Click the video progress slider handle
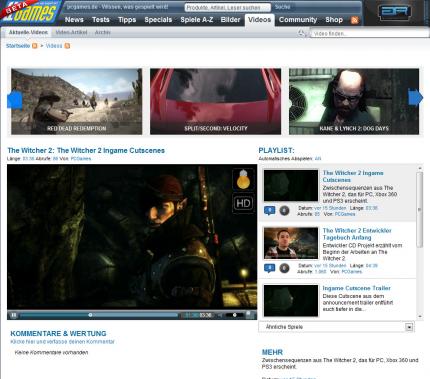Screen dimensions: 430x379 click(x=90, y=315)
